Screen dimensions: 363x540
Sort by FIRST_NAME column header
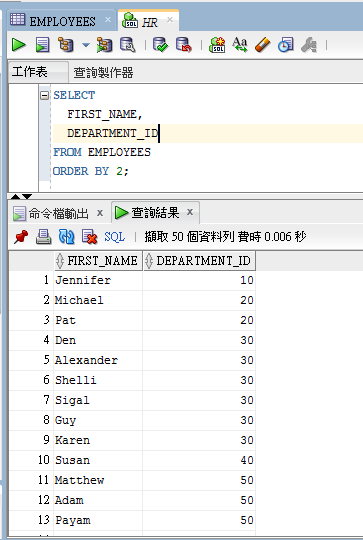[x=98, y=261]
